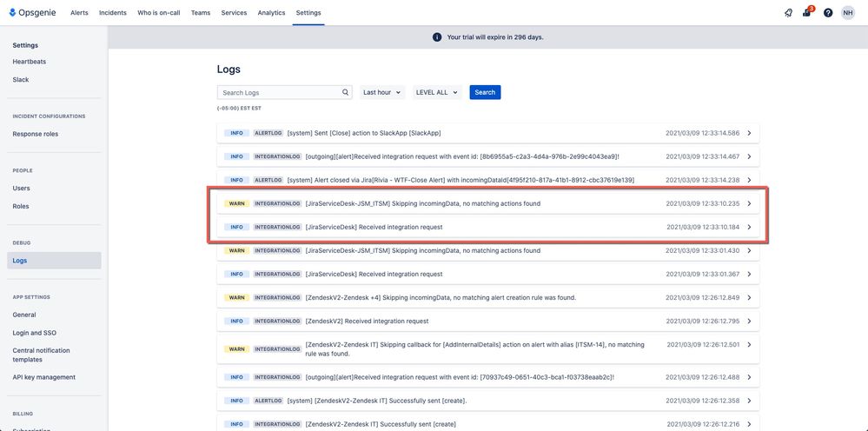Image resolution: width=868 pixels, height=431 pixels.
Task: Expand the 12:33:01.367 log chevron
Action: coord(749,274)
